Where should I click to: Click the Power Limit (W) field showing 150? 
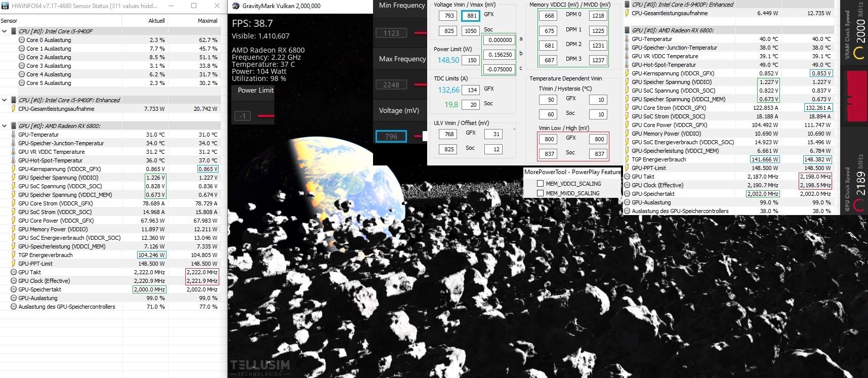[x=472, y=60]
